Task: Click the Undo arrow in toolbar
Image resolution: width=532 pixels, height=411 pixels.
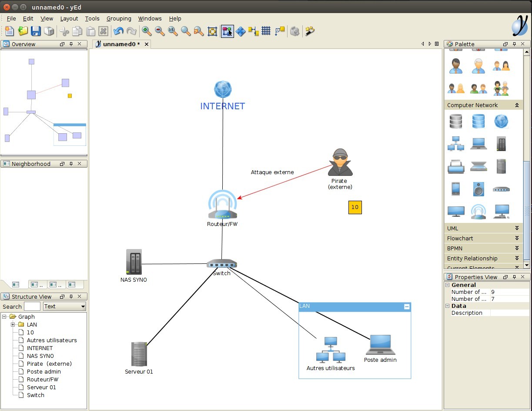Action: 118,31
